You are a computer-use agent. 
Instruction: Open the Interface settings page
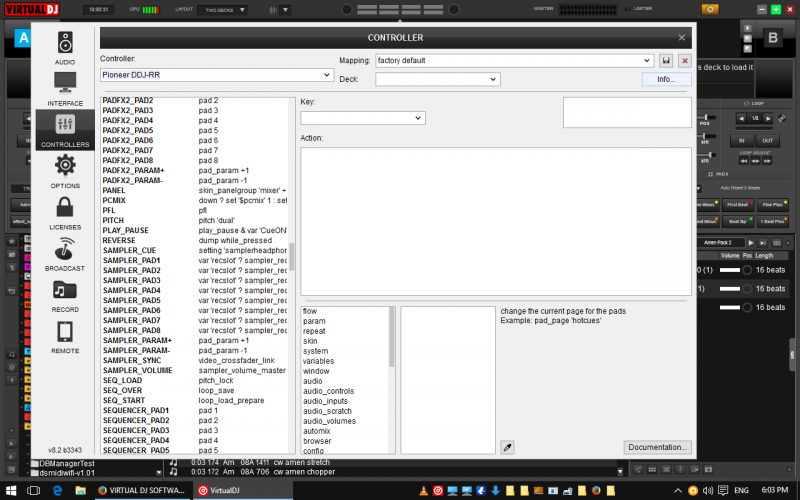click(65, 89)
